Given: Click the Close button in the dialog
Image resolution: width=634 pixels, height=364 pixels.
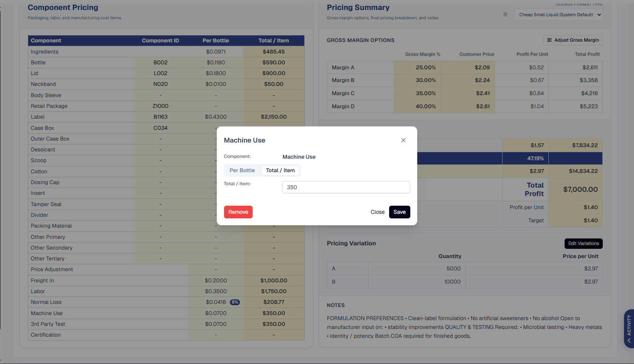Looking at the screenshot, I should pyautogui.click(x=378, y=212).
